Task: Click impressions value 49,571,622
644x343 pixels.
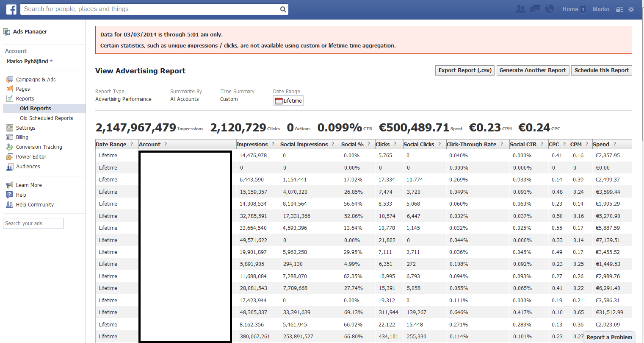Action: pos(253,240)
